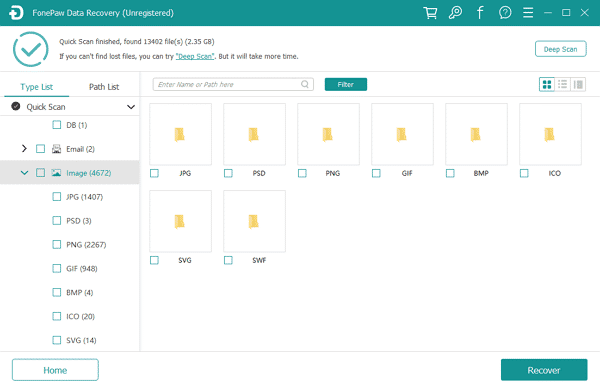Click the key register icon
The height and width of the screenshot is (392, 600).
click(x=455, y=13)
